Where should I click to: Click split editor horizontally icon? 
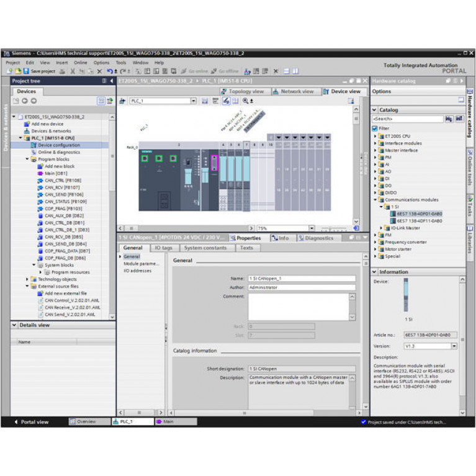point(286,71)
